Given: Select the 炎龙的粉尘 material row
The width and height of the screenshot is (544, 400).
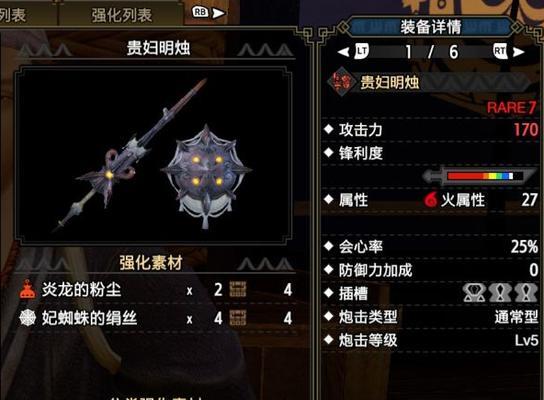Looking at the screenshot, I should [x=155, y=290].
